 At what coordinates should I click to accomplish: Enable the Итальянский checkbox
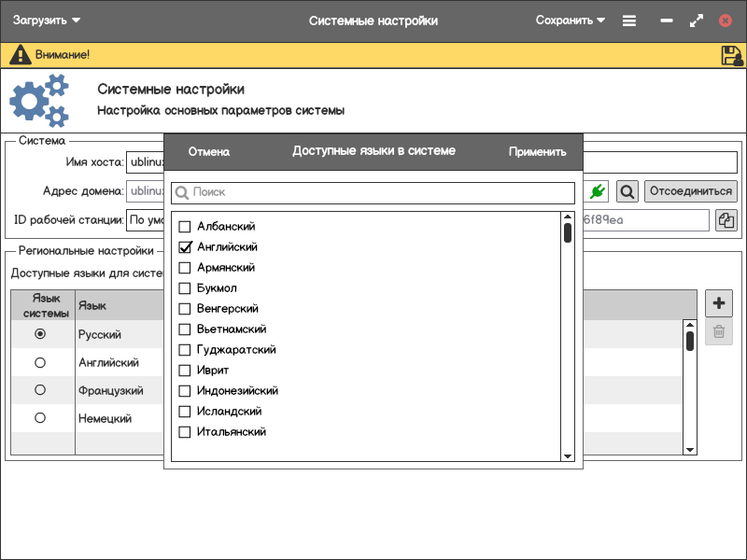[185, 432]
